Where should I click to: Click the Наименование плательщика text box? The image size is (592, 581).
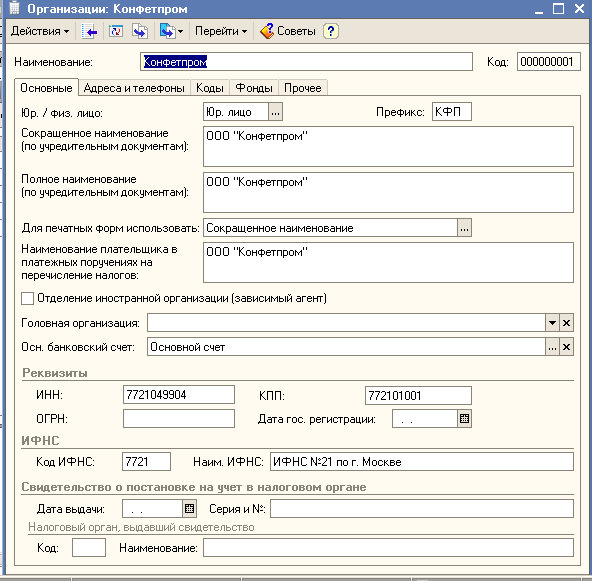click(388, 262)
